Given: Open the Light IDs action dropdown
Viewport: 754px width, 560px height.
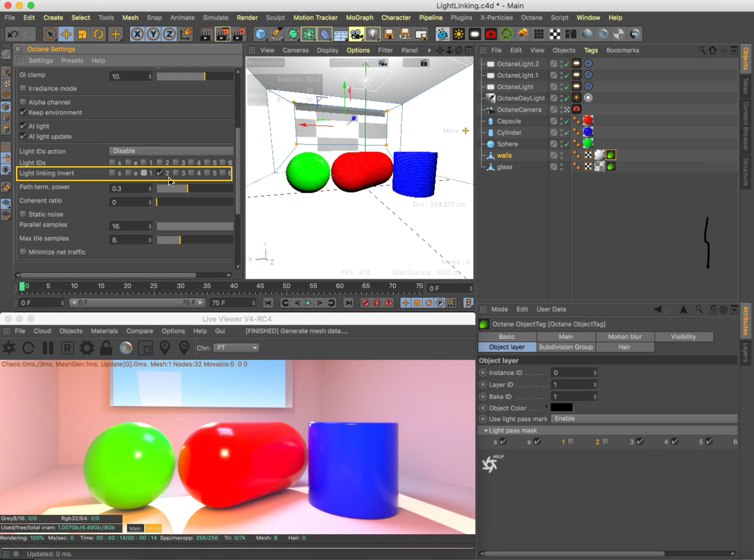Looking at the screenshot, I should click(x=171, y=151).
